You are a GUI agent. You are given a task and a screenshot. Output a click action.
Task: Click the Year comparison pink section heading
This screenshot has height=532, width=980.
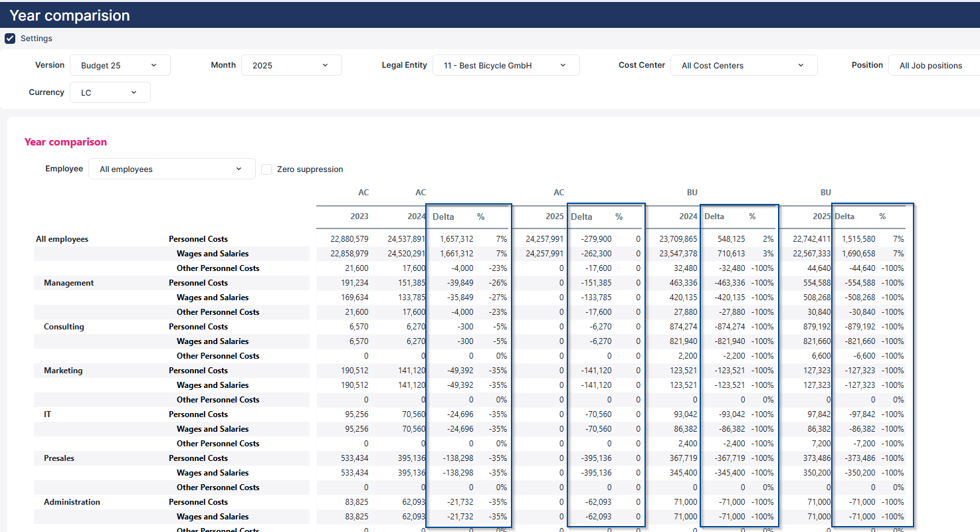66,142
